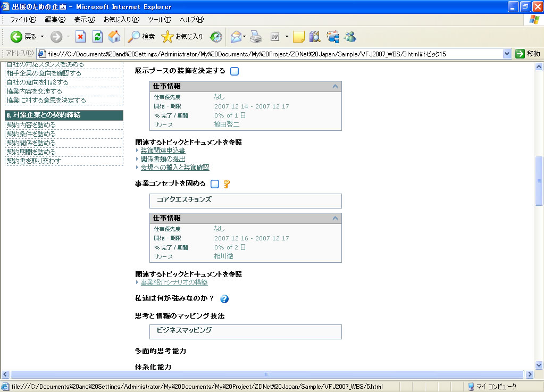This screenshot has height=392, width=544.
Task: Open the 検索 search toolbar button
Action: click(141, 37)
